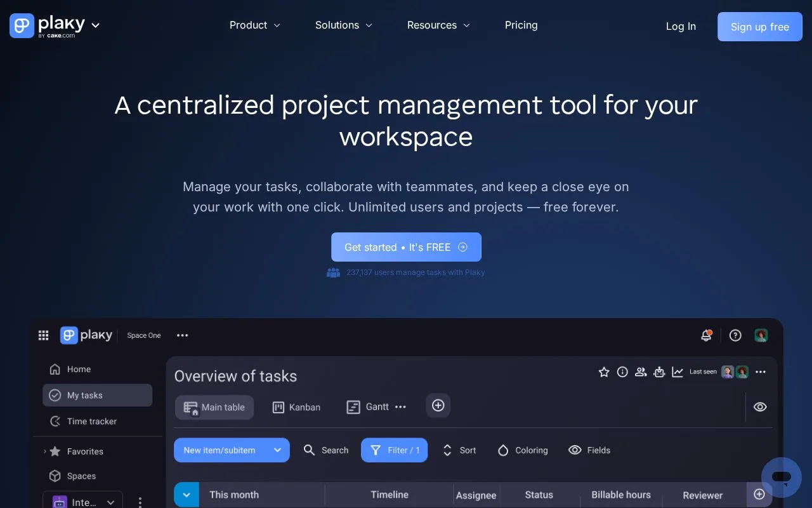The image size is (812, 508).
Task: Open the New item/subitem dropdown arrow
Action: tap(277, 450)
